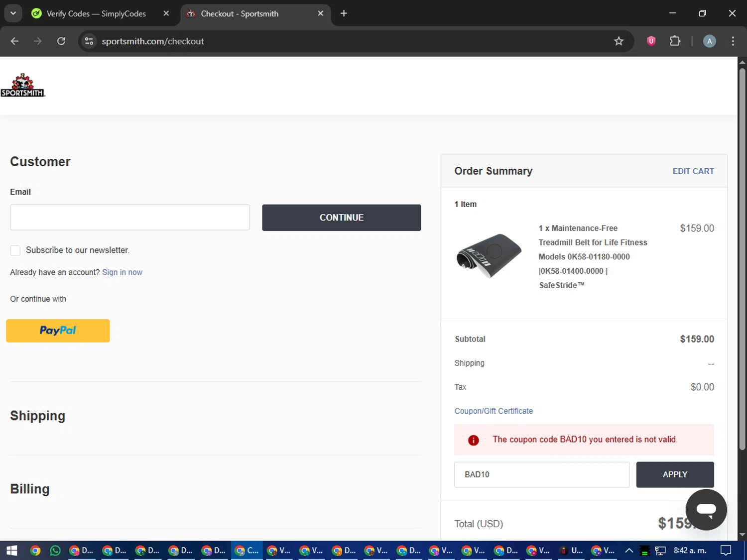Open the tab search dropdown arrow
Viewport: 747px width, 560px height.
point(13,13)
